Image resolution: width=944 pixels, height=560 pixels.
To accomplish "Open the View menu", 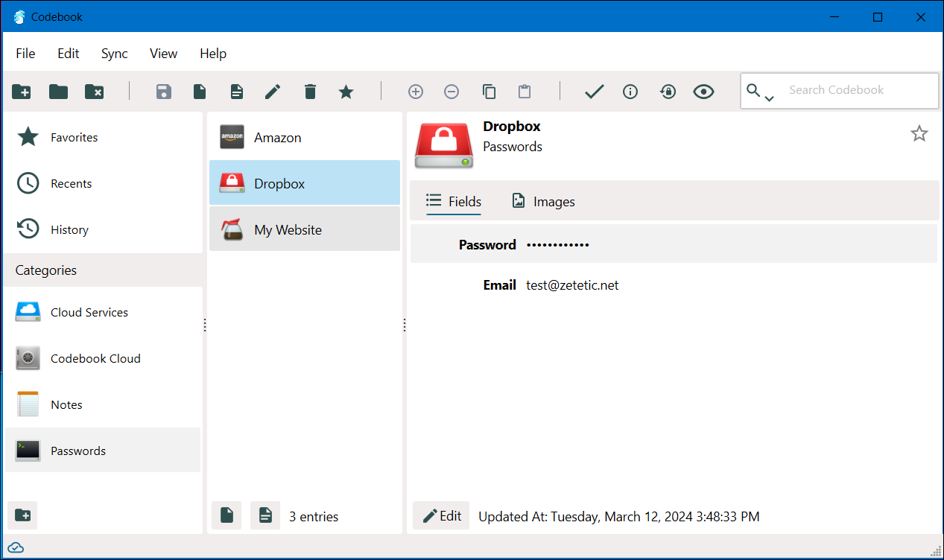I will pos(163,54).
